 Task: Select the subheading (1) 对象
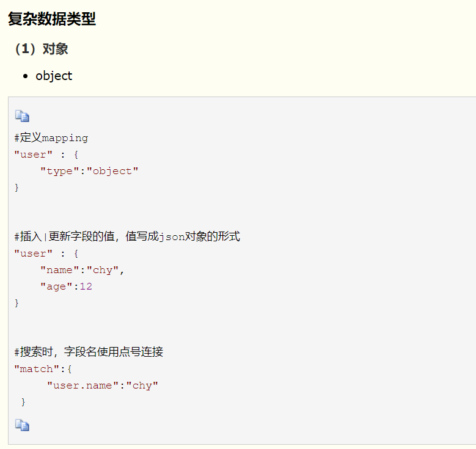coord(42,49)
